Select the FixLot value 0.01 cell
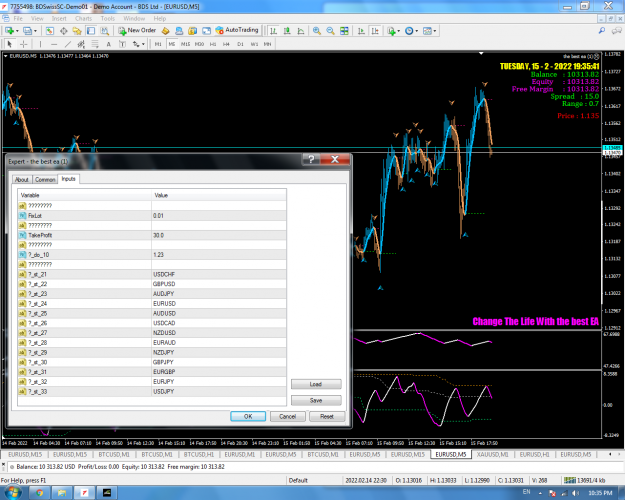The width and height of the screenshot is (625, 500). point(218,215)
